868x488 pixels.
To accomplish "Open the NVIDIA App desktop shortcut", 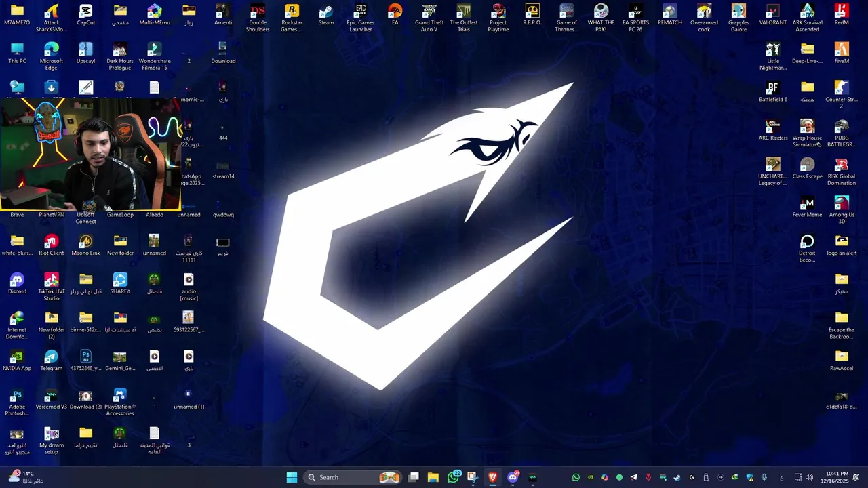I will (x=17, y=361).
